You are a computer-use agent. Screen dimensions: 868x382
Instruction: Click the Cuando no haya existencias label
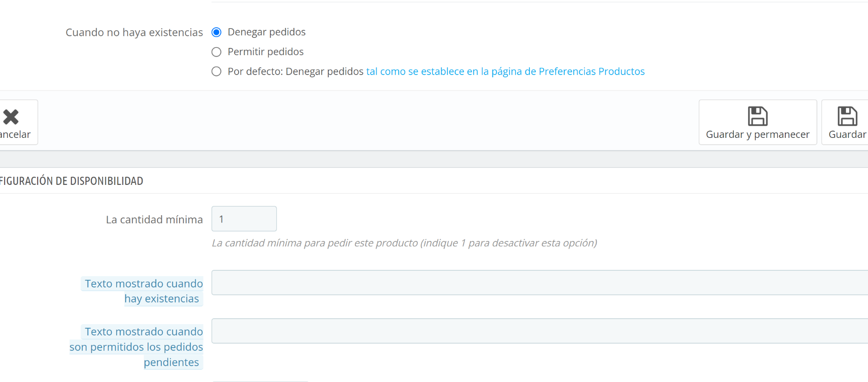click(134, 33)
